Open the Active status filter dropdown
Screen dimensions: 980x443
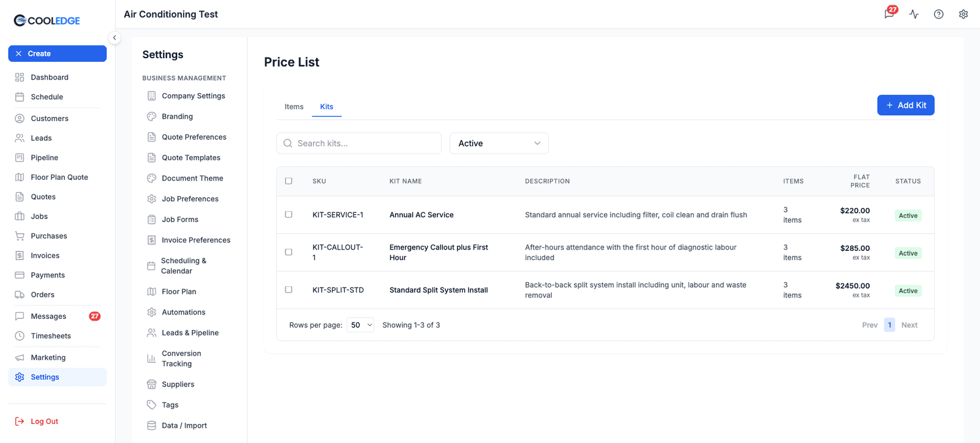pyautogui.click(x=499, y=143)
